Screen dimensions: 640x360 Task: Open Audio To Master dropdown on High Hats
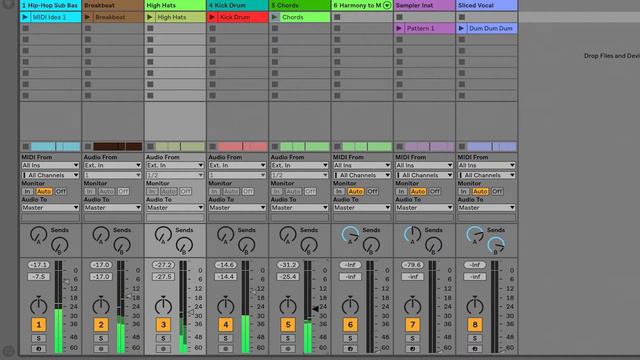175,208
